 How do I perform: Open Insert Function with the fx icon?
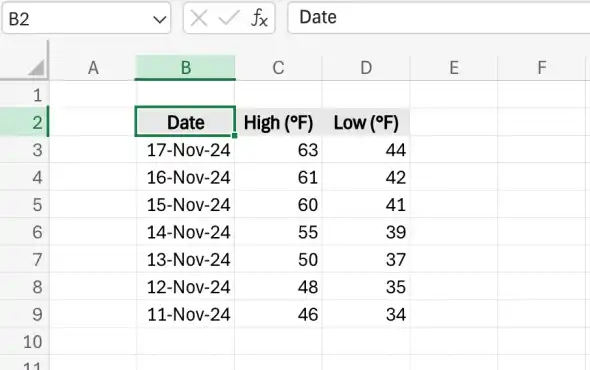[259, 18]
